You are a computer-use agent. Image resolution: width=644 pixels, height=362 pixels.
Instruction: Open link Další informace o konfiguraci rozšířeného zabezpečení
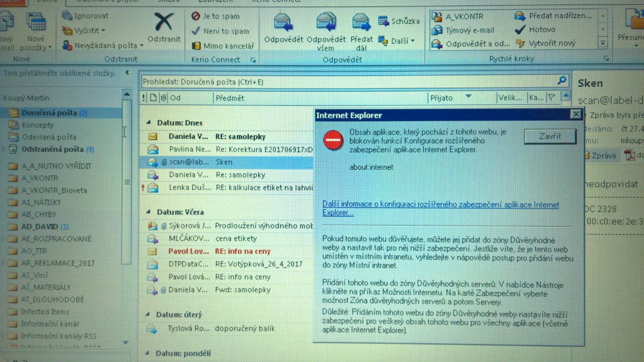tap(440, 209)
